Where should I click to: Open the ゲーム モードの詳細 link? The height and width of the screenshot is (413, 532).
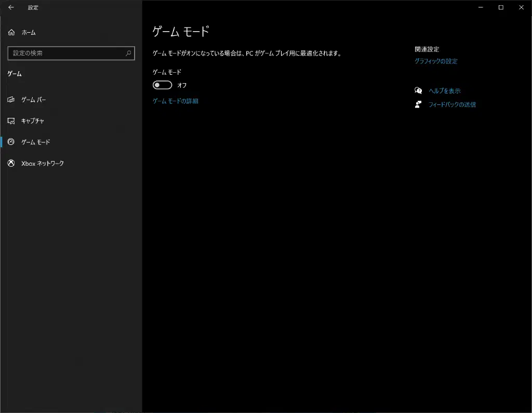[175, 101]
